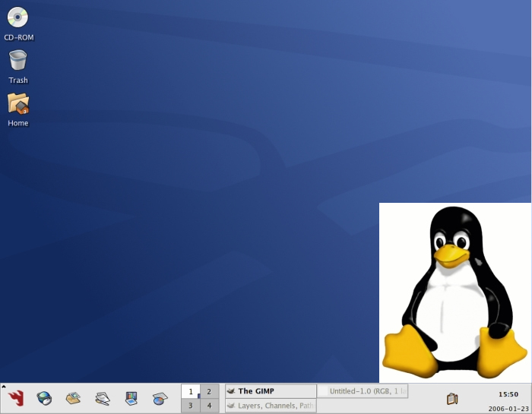Click the 2006-01-23 date display
Viewport: 532px width, 414px height.
tap(508, 409)
